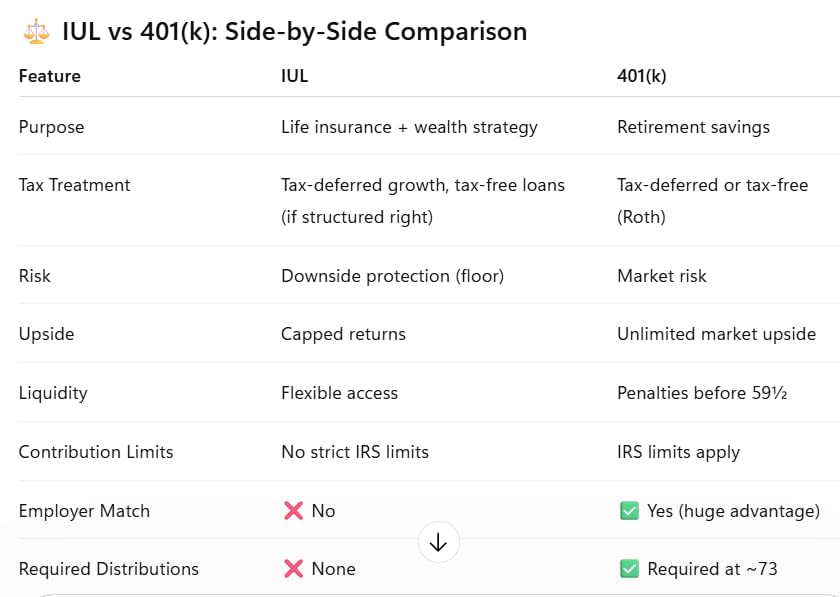Select the Feature column header

click(x=50, y=76)
